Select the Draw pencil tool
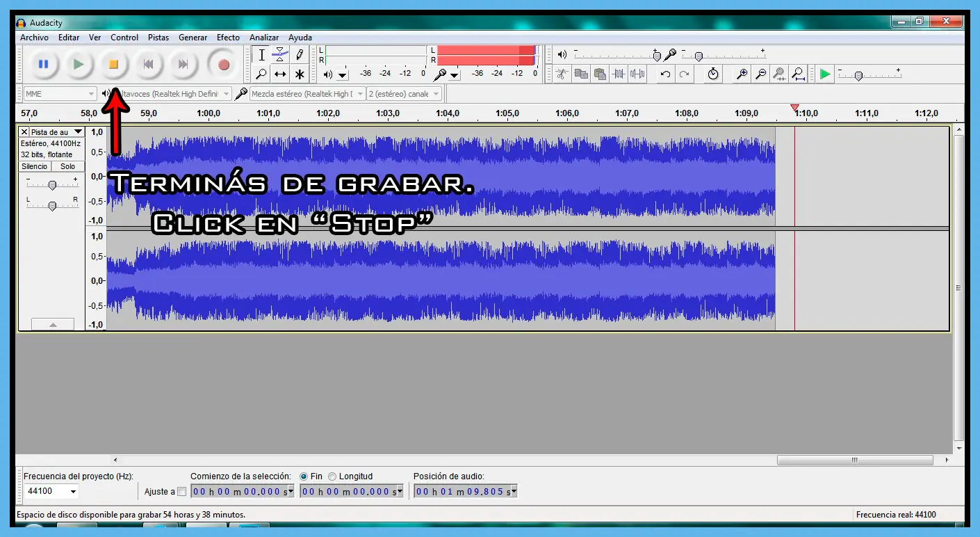 pos(300,55)
